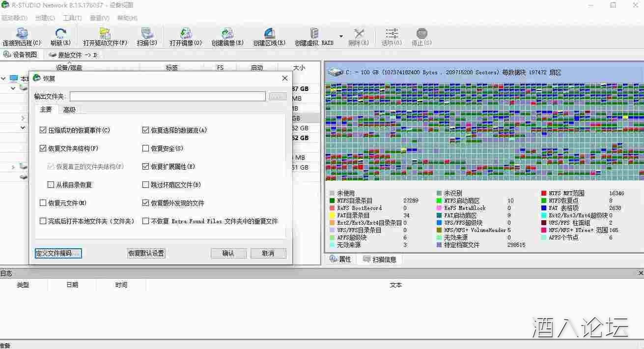Screen dimensions: 644x349
Task: Click the 连接到远程 (Connect to Remote) toolbar icon
Action: click(x=22, y=33)
